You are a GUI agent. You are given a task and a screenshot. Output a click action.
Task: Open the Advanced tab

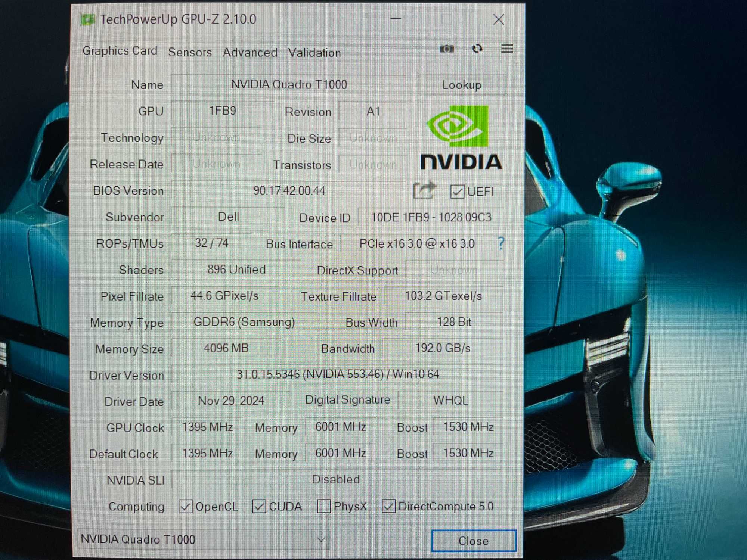250,52
